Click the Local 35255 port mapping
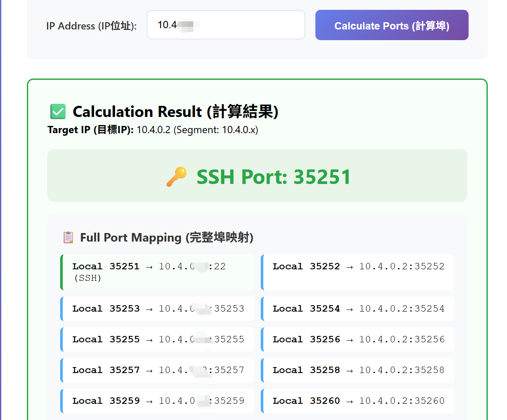Image resolution: width=507 pixels, height=420 pixels. (157, 339)
